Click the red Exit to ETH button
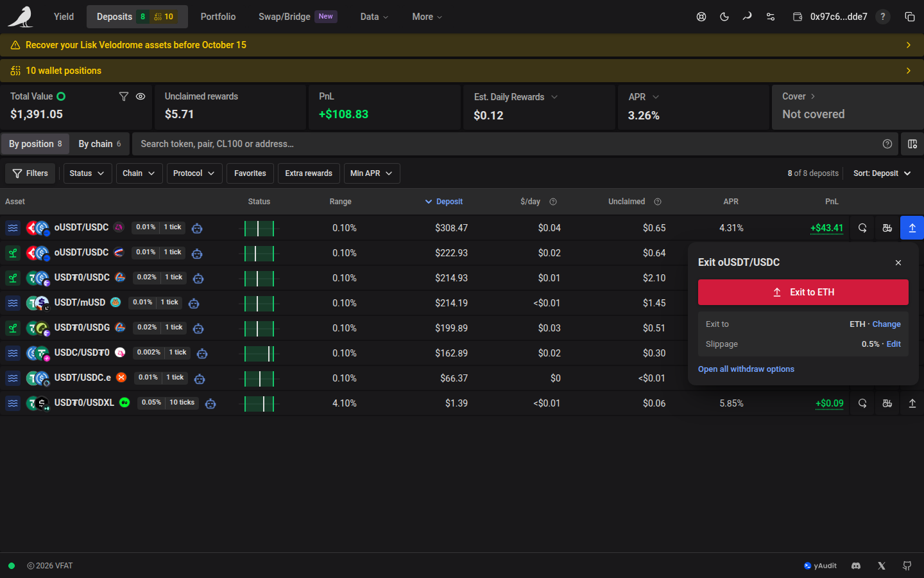924x578 pixels. coord(803,292)
